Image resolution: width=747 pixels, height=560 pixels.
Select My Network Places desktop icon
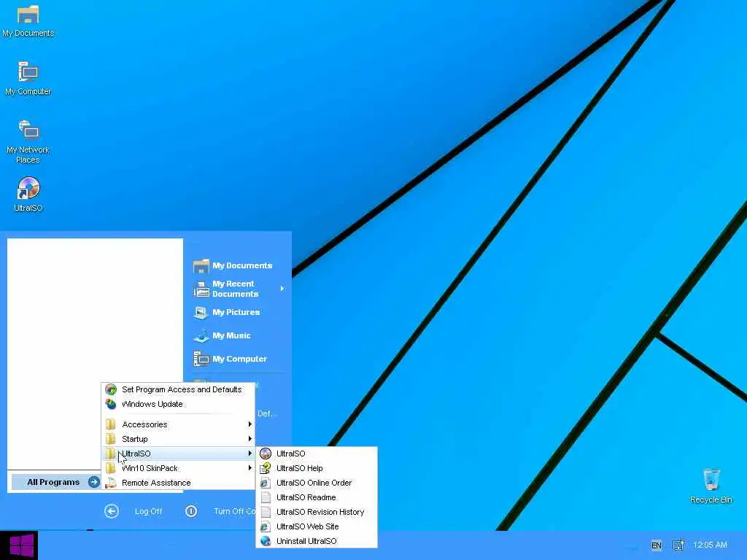tap(28, 141)
